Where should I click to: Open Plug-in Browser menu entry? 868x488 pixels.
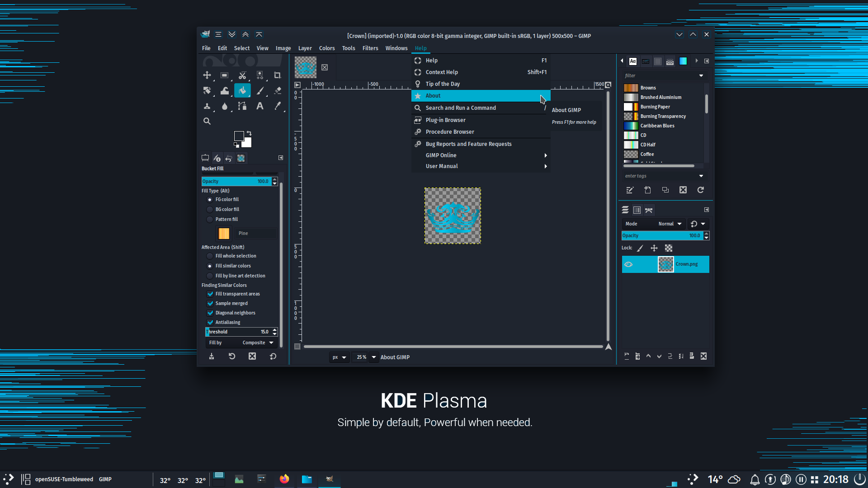[x=481, y=120]
